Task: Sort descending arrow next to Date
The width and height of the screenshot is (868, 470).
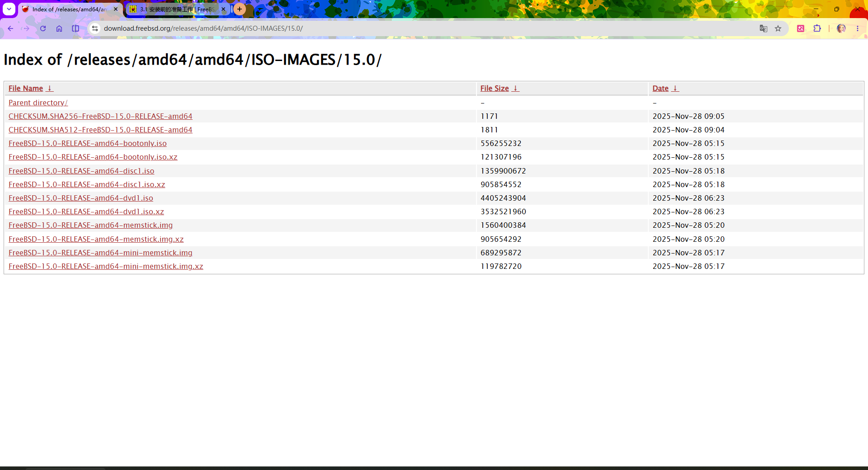Action: [675, 89]
